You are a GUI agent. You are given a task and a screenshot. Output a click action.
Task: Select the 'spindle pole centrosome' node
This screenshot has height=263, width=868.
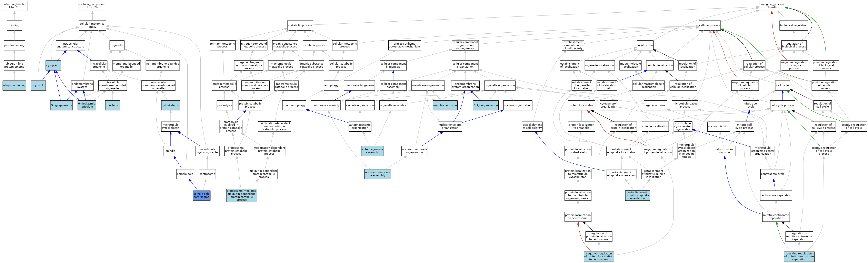pos(201,195)
